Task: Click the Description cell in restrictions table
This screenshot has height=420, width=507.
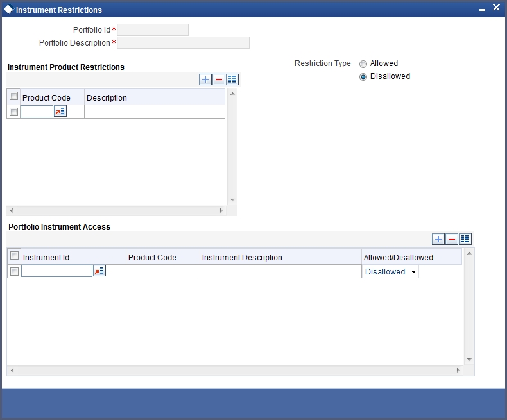Action: (155, 112)
